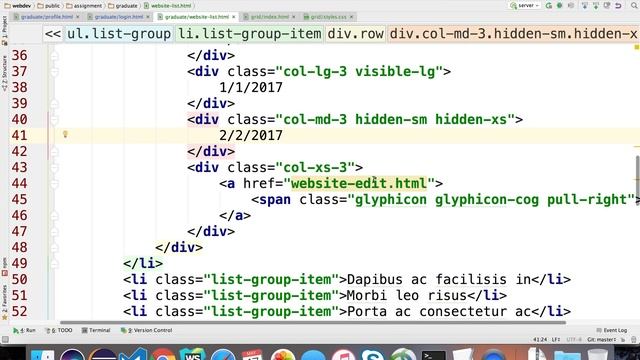Click the editor horizontal scrollbar
The height and width of the screenshot is (360, 640).
313,322
